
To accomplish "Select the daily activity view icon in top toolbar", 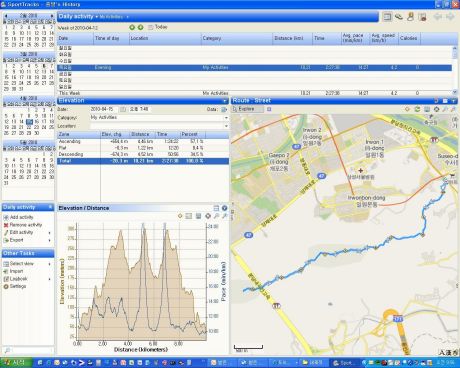I will (387, 17).
